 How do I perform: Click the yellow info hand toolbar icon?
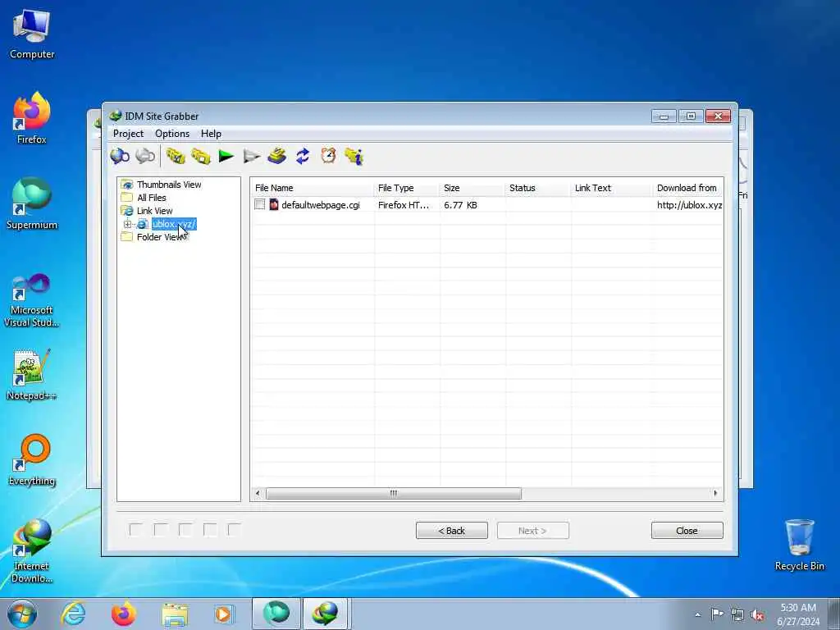tap(354, 157)
